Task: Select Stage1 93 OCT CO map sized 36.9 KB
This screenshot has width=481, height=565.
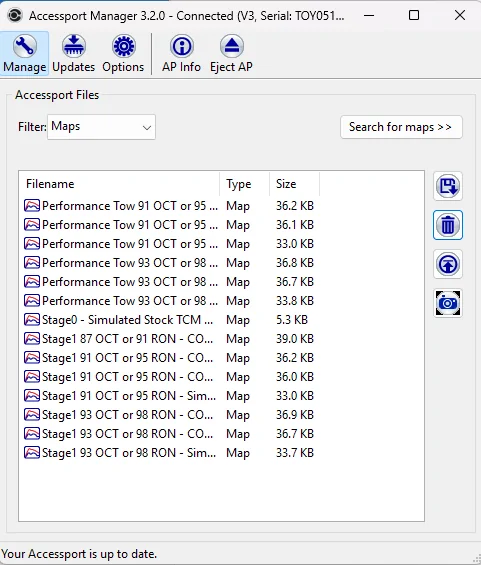Action: [x=169, y=415]
